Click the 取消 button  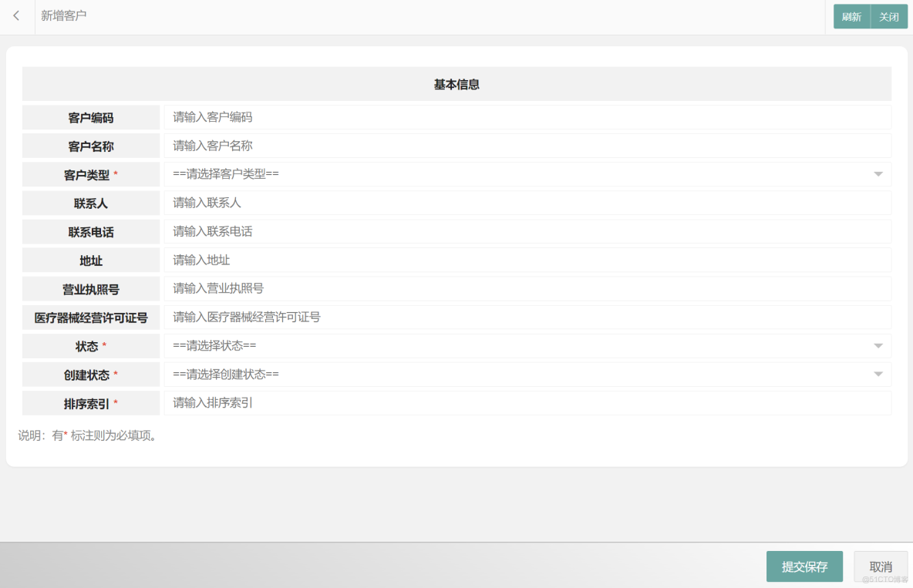(x=880, y=566)
